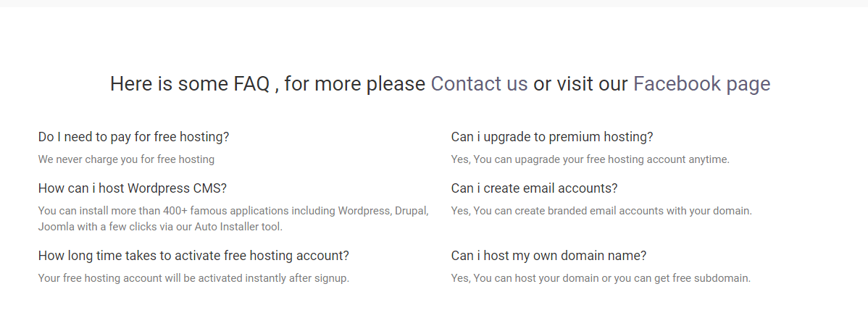The height and width of the screenshot is (326, 868).
Task: Click the 'How long time takes to activate' question
Action: 193,256
